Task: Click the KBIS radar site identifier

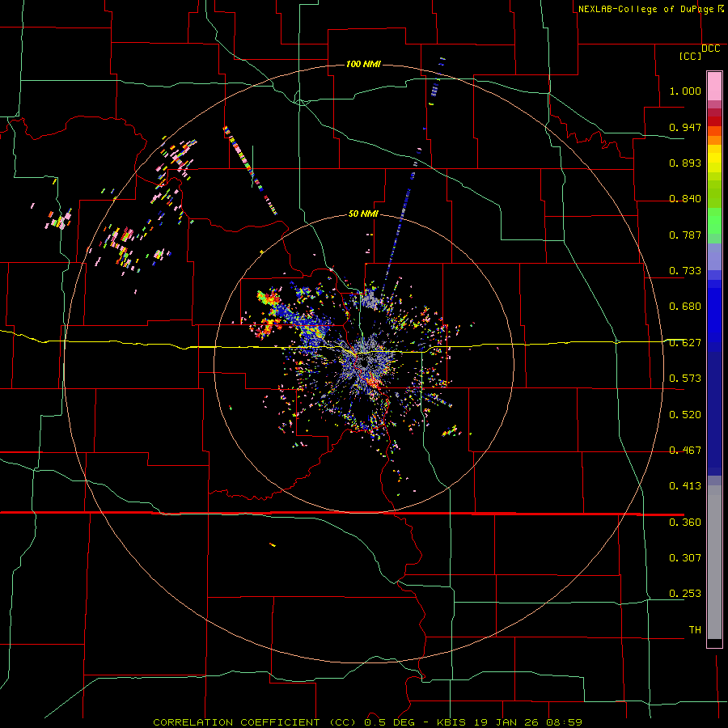Action: pos(453,722)
